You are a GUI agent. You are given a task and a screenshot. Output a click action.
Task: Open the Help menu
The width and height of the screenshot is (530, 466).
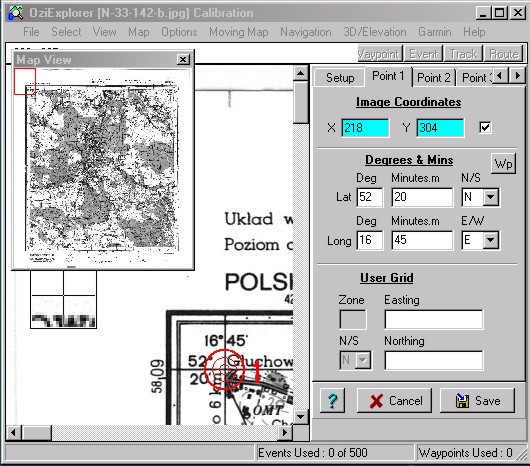[x=474, y=32]
